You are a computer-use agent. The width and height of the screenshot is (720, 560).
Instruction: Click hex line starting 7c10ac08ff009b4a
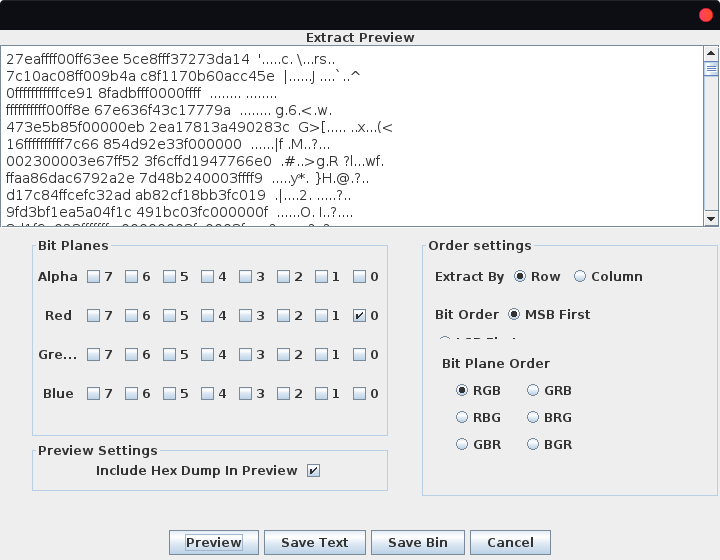[x=183, y=76]
